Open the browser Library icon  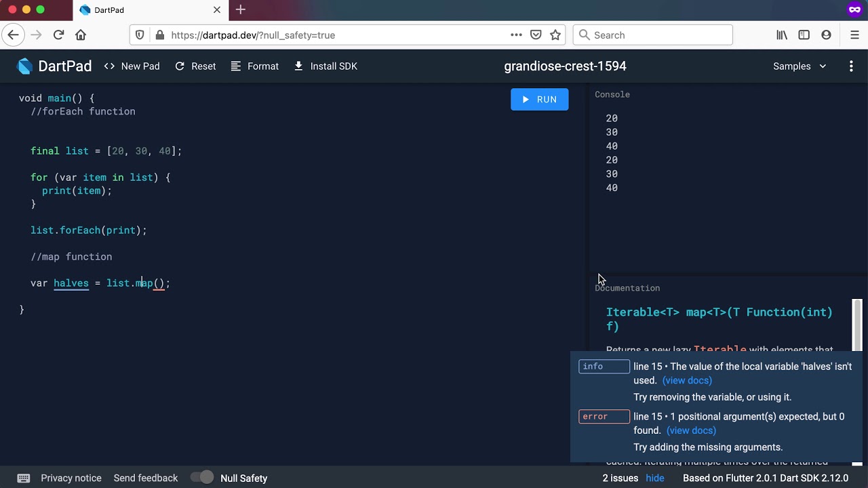pos(782,35)
